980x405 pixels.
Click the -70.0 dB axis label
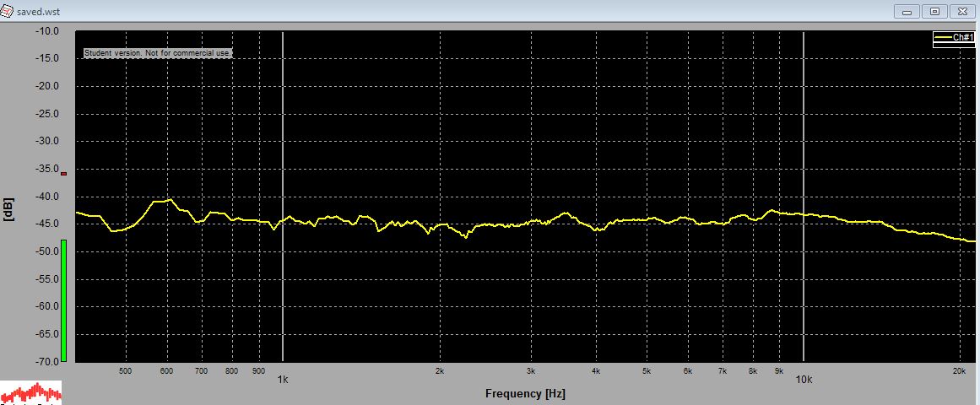[46, 361]
